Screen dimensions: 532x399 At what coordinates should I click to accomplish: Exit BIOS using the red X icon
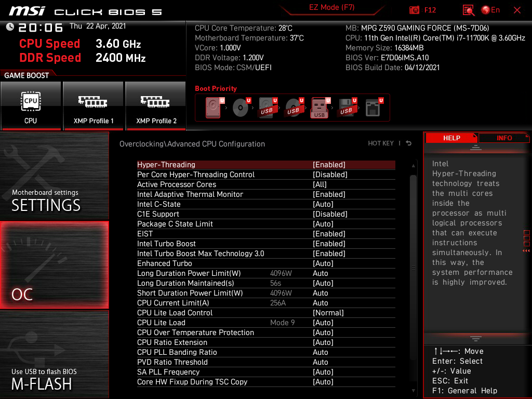(517, 10)
